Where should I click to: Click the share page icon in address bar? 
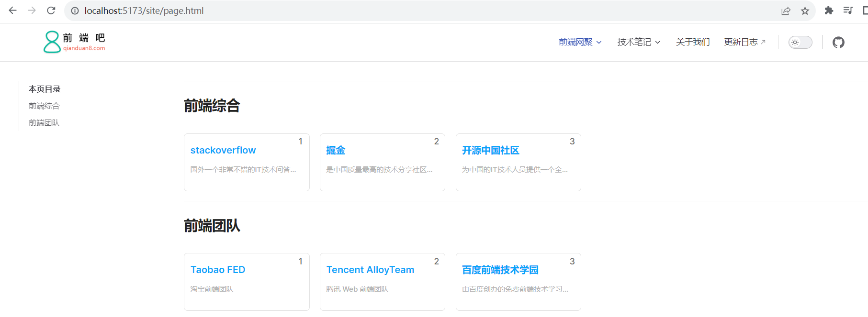[786, 11]
